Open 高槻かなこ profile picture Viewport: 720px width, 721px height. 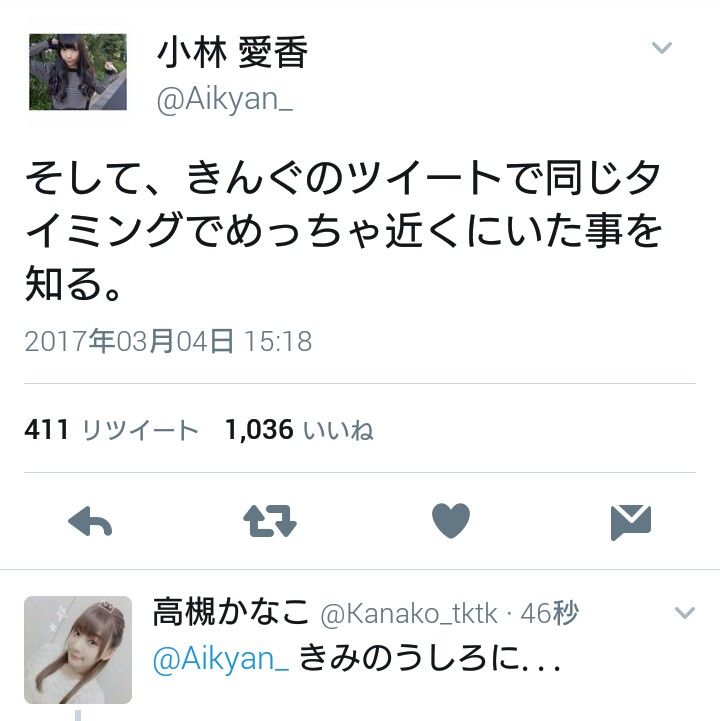click(x=78, y=650)
